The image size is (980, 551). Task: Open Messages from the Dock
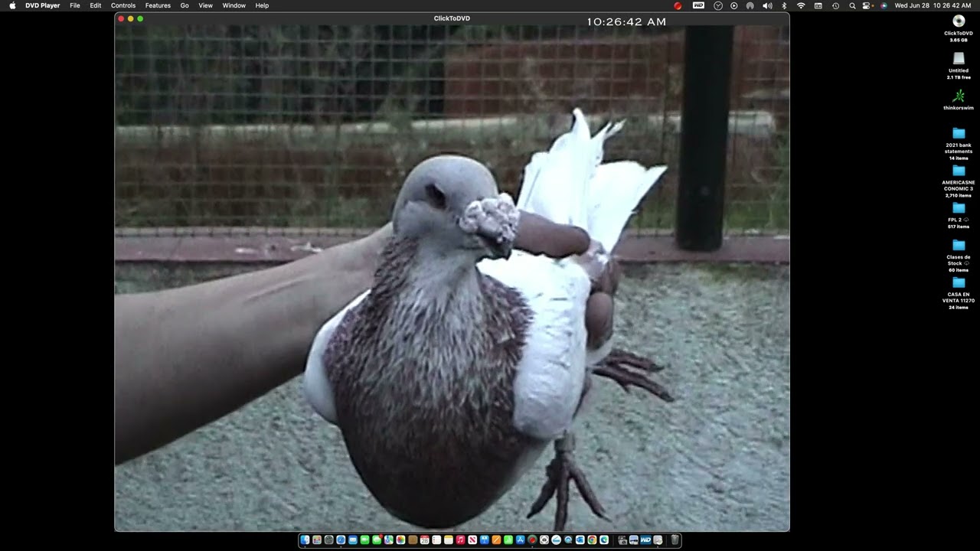pyautogui.click(x=377, y=540)
